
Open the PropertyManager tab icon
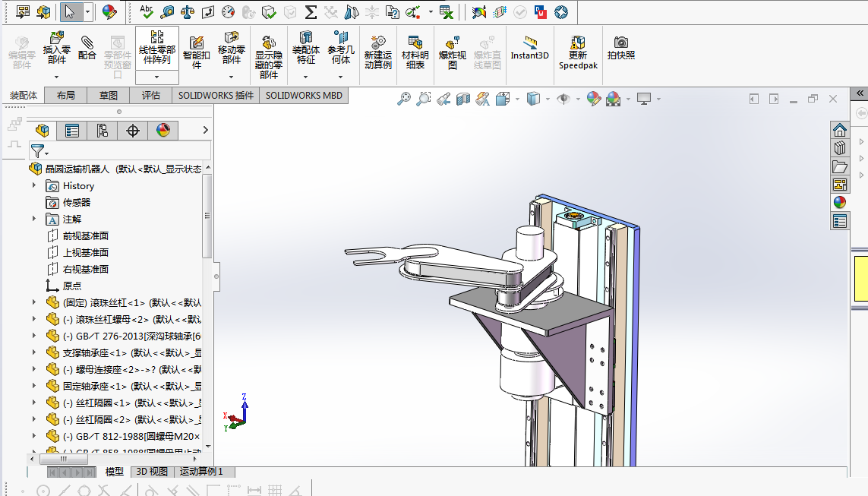point(72,131)
